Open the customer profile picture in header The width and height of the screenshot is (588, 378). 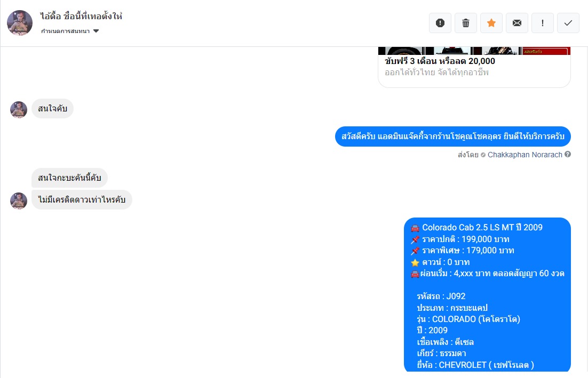click(x=20, y=23)
